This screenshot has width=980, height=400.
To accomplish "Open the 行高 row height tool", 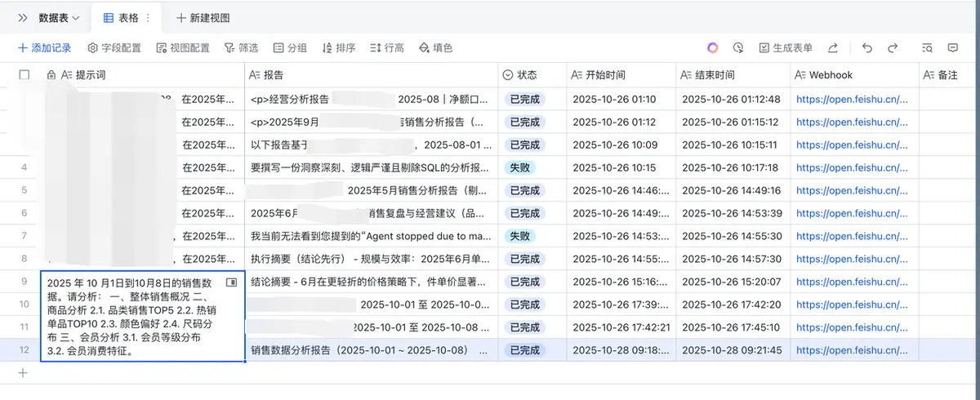I will tap(387, 48).
